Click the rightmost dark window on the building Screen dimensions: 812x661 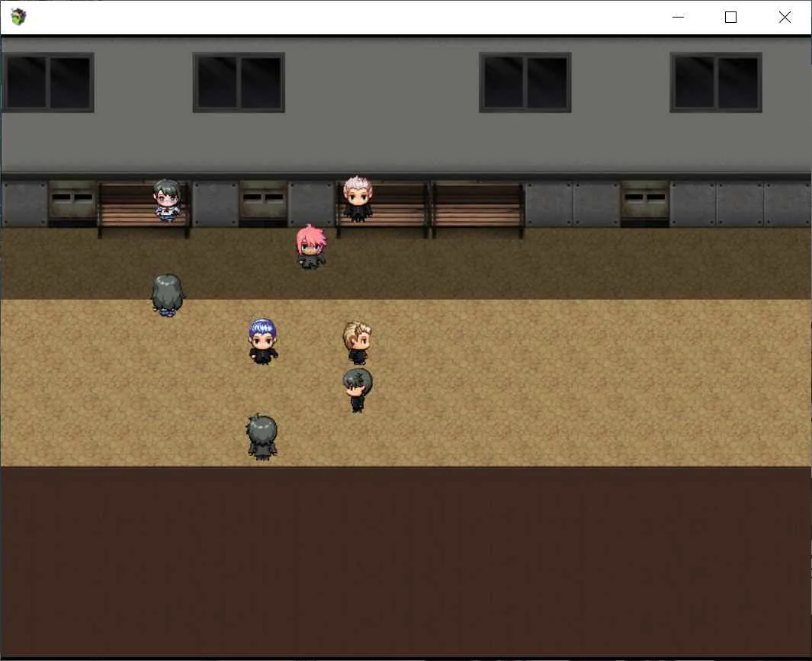coord(716,82)
